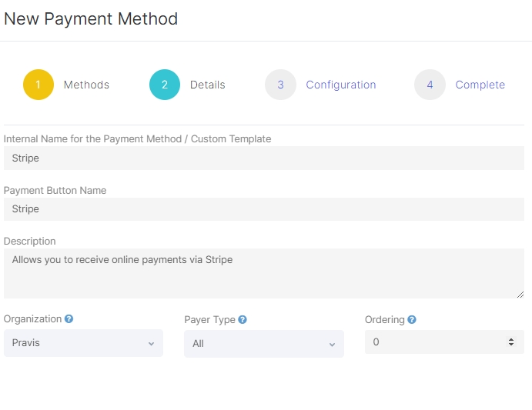
Task: Click step 4 gray circle icon
Action: pos(430,85)
